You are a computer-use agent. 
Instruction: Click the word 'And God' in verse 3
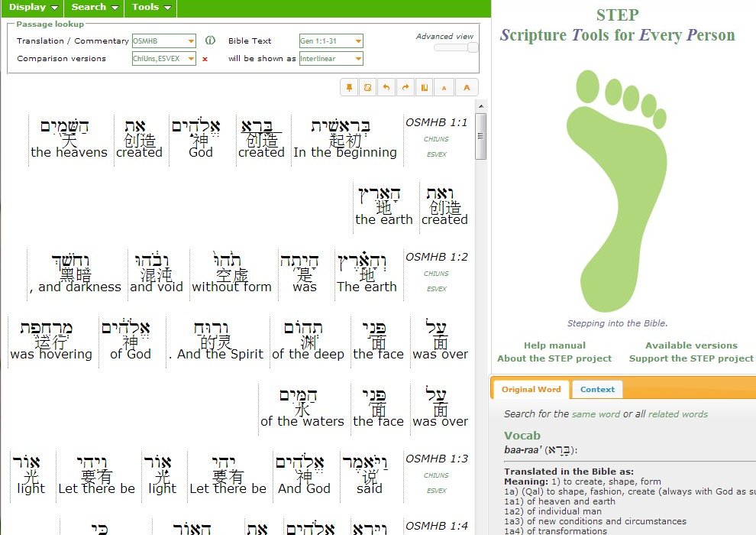coord(304,488)
